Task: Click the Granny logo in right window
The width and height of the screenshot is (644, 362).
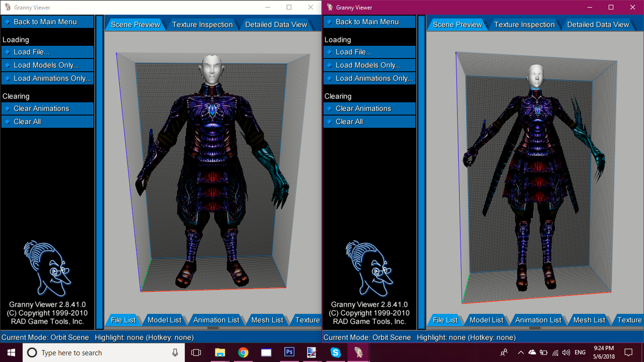Action: [369, 268]
